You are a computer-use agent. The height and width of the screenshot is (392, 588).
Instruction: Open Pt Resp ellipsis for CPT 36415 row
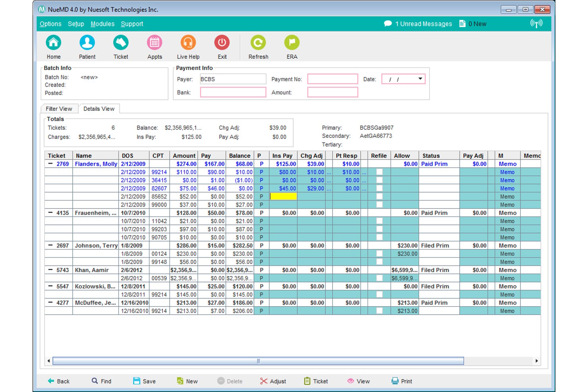point(364,180)
